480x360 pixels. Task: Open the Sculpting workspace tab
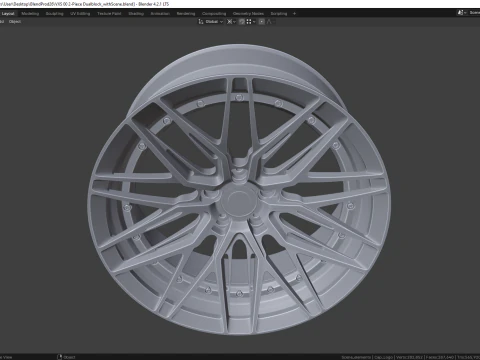pyautogui.click(x=54, y=14)
